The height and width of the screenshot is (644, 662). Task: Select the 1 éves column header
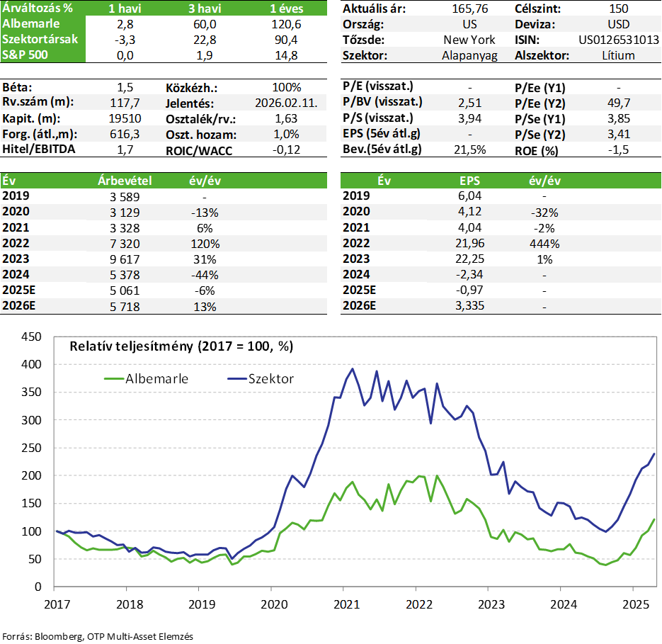coord(286,9)
